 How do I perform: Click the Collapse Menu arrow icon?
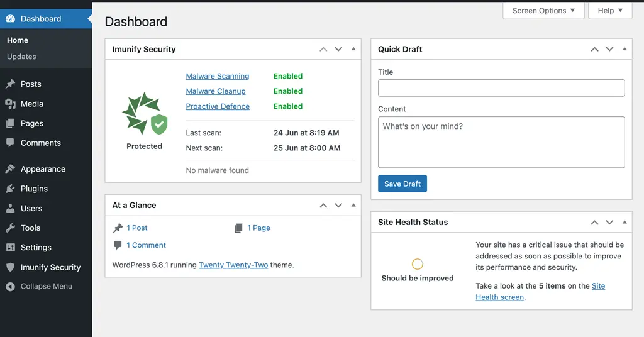[10, 287]
